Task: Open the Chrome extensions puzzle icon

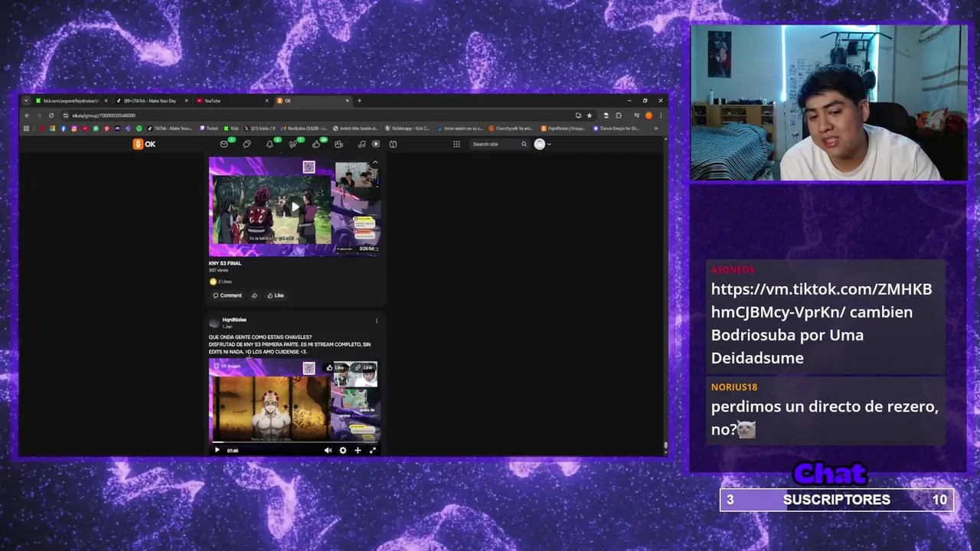Action: click(x=619, y=116)
